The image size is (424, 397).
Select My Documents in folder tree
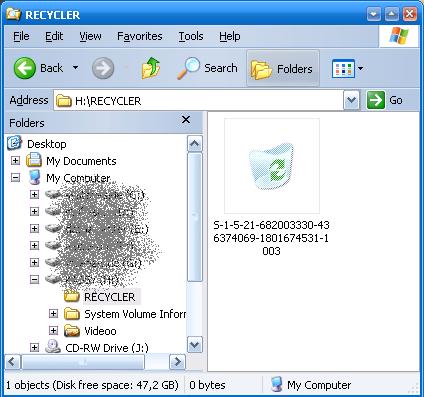tap(81, 161)
